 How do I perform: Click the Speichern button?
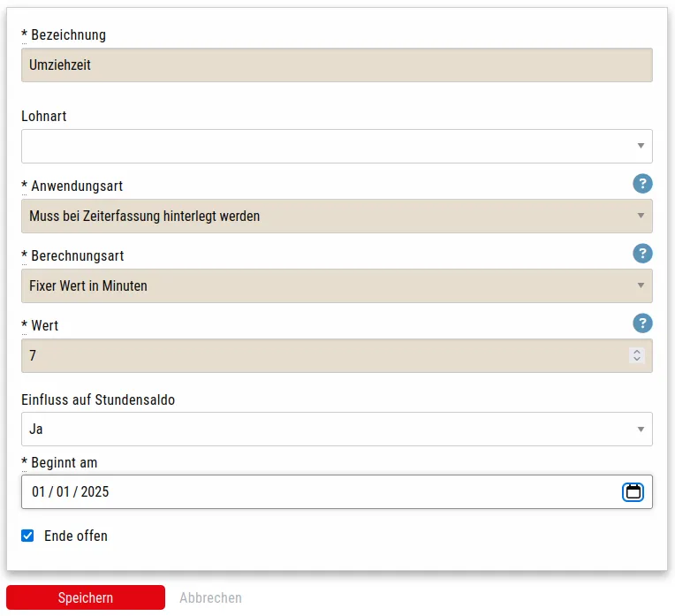coord(86,597)
